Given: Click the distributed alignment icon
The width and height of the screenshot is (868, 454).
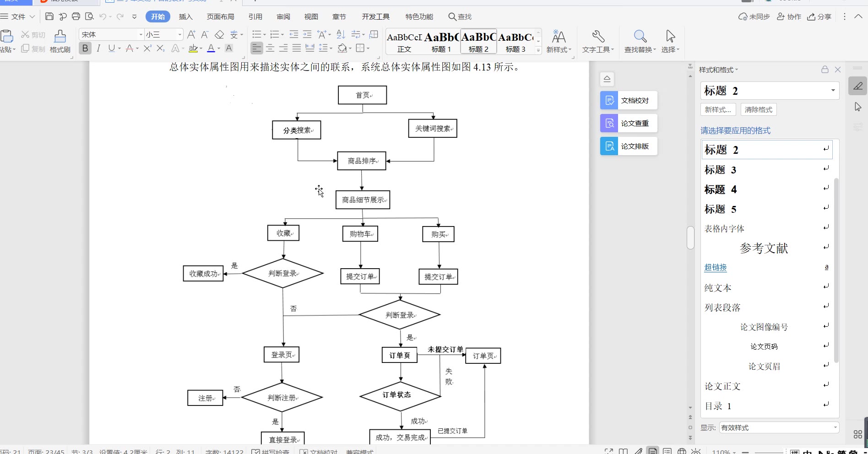Looking at the screenshot, I should [x=310, y=48].
